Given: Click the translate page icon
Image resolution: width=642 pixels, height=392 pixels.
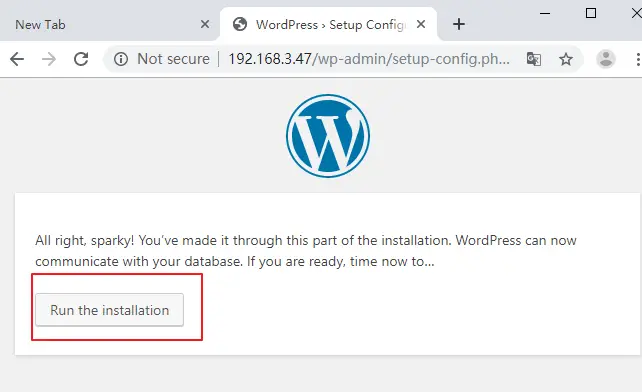Looking at the screenshot, I should 533,59.
